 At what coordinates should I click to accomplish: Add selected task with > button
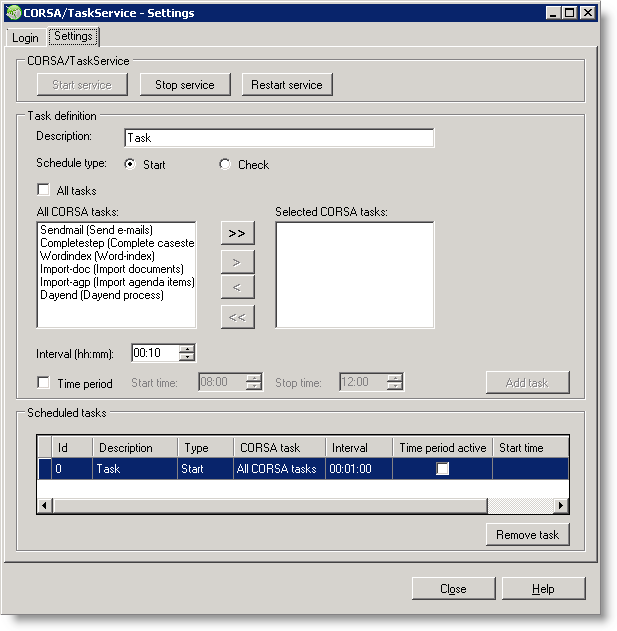tap(237, 262)
